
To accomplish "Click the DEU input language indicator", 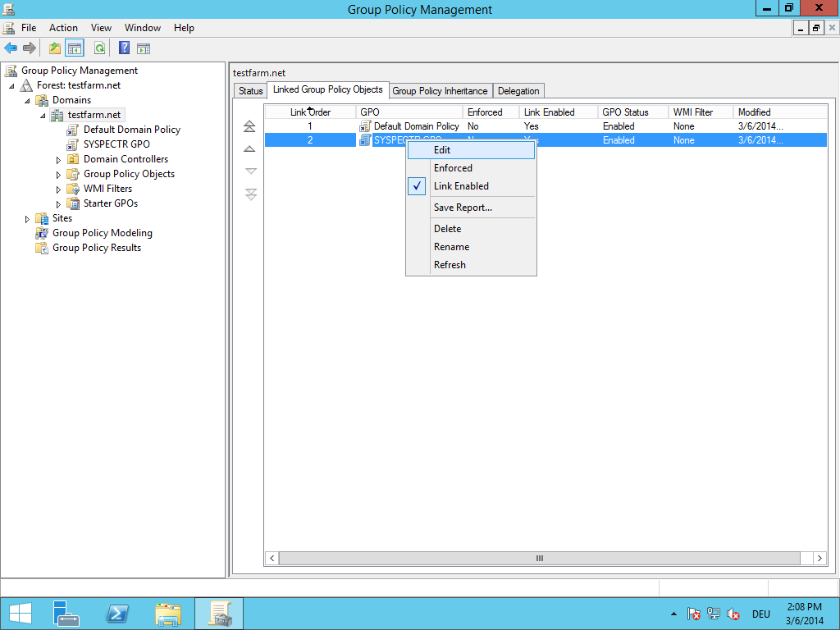I will click(760, 614).
